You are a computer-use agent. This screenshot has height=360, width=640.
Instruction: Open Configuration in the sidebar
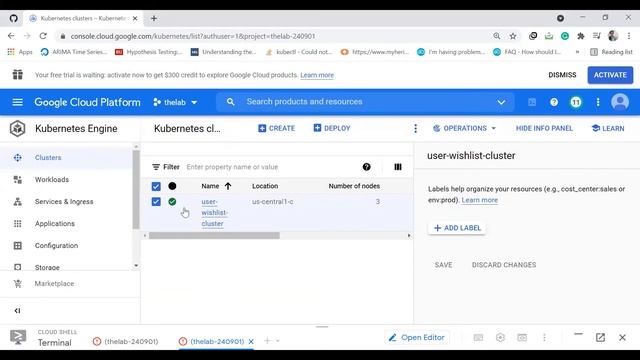[x=56, y=246]
